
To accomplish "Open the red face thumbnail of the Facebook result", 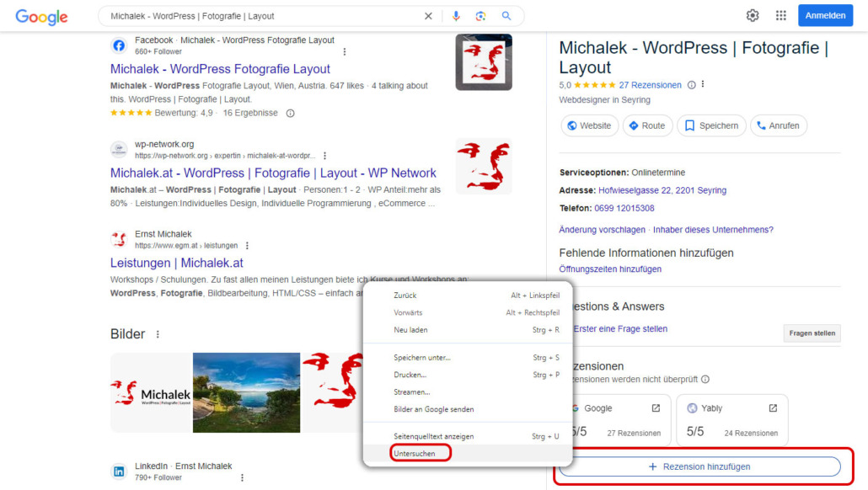I will click(484, 62).
